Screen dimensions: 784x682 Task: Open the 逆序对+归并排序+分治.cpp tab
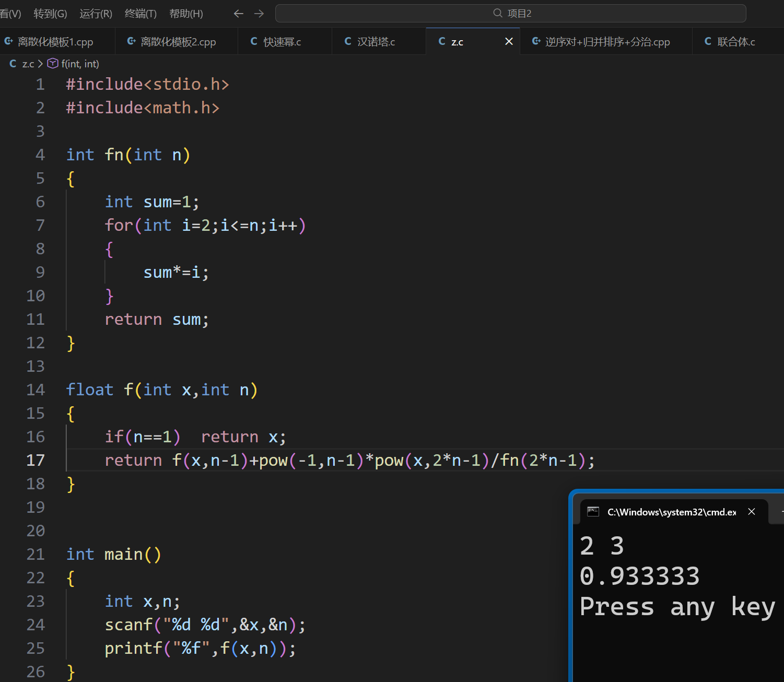tap(606, 42)
